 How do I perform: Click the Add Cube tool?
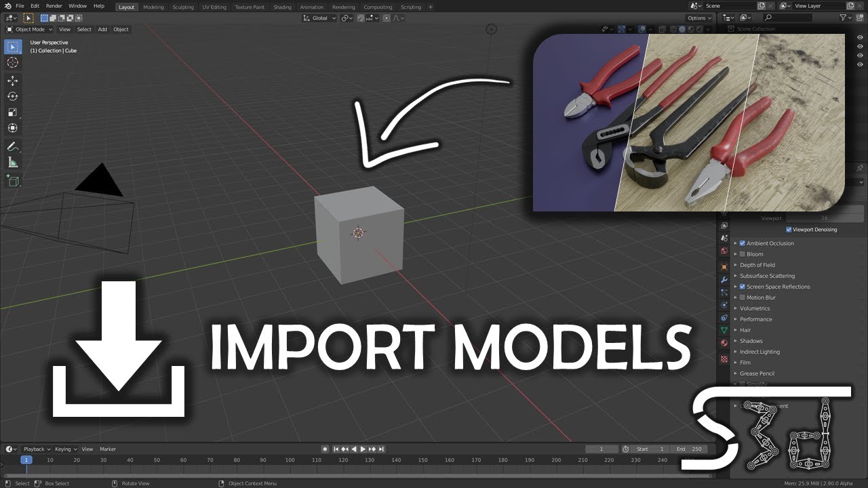click(12, 180)
